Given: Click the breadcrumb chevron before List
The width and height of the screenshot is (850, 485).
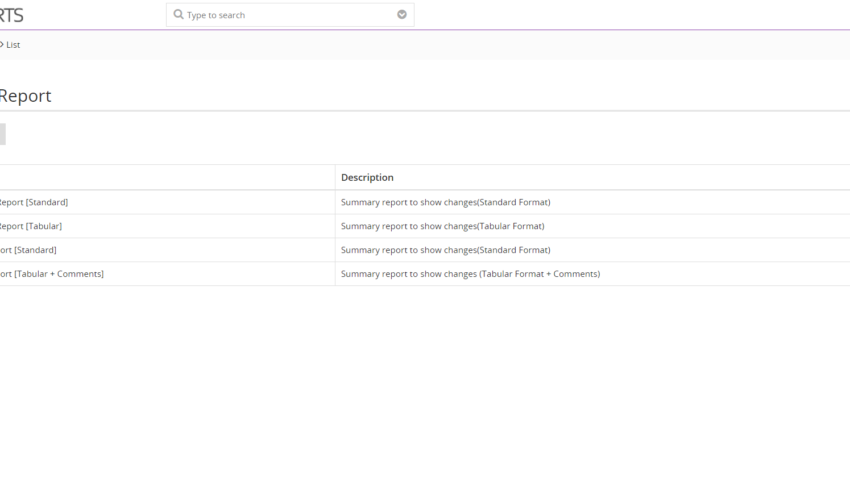Looking at the screenshot, I should click(x=2, y=44).
